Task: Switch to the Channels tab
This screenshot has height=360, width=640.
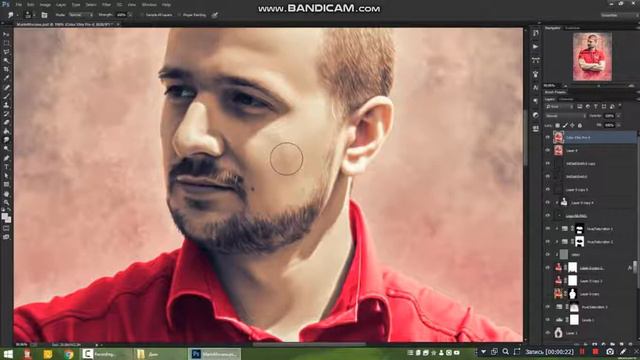Action: (x=566, y=99)
